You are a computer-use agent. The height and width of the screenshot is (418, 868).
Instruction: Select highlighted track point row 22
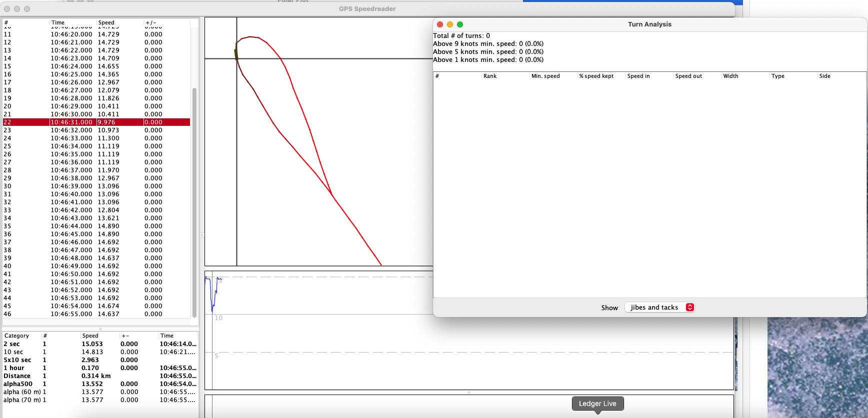(x=96, y=122)
